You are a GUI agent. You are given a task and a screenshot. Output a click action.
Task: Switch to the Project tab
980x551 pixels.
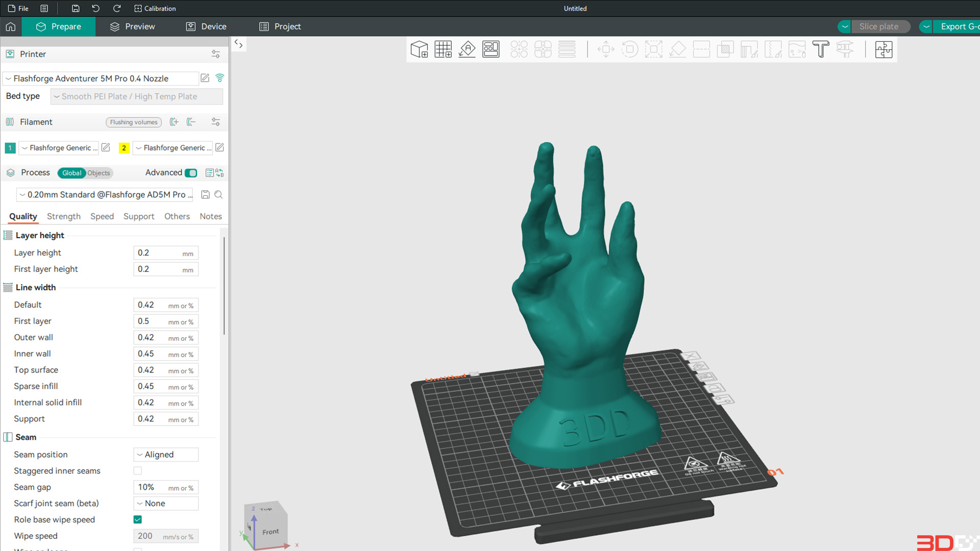[280, 27]
